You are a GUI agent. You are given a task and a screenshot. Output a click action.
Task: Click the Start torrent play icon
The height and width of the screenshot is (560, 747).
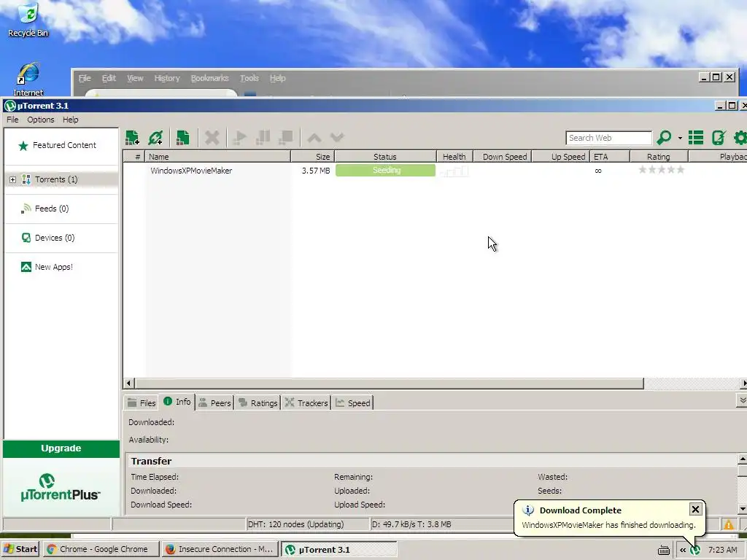coord(239,138)
